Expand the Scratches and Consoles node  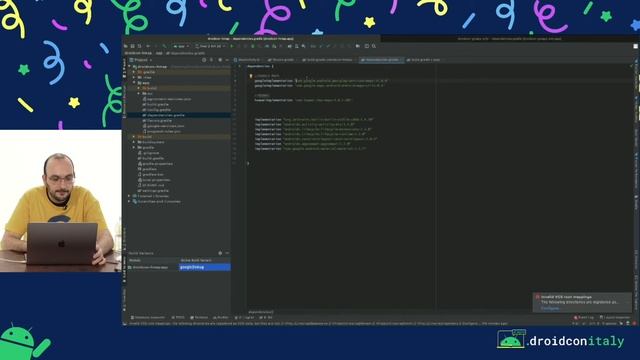[x=130, y=201]
